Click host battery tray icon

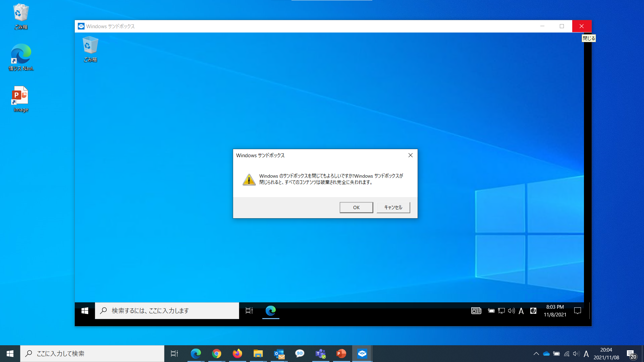click(556, 354)
